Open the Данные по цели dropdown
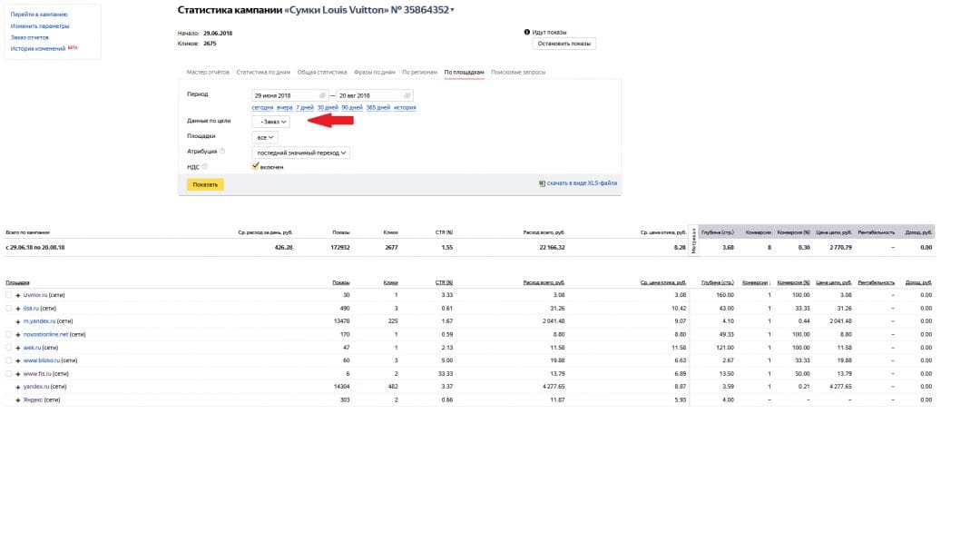This screenshot has width=980, height=552. coord(270,122)
